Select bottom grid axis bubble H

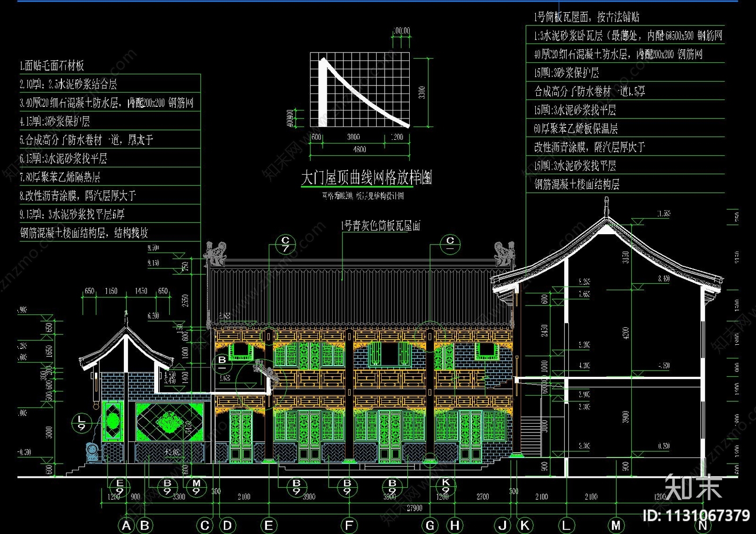point(455,526)
